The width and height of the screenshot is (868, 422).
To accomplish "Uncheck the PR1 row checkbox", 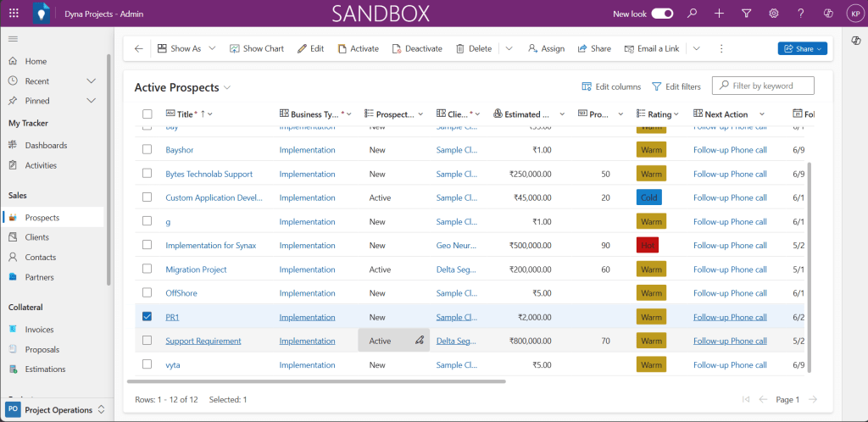I will click(147, 317).
